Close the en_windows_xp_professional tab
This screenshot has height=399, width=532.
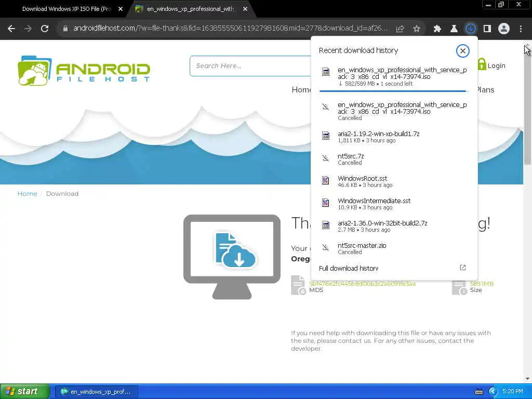(245, 9)
